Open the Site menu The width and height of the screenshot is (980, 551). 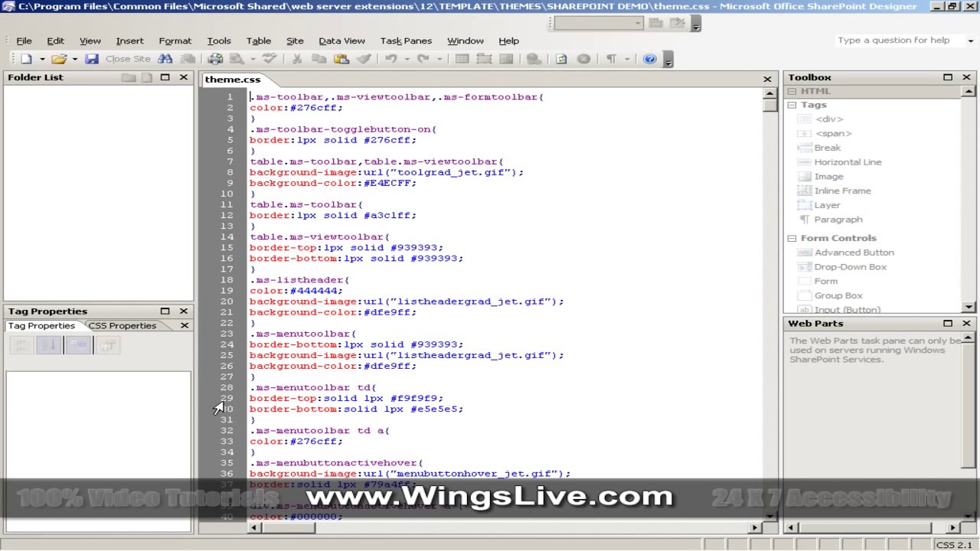pos(295,41)
